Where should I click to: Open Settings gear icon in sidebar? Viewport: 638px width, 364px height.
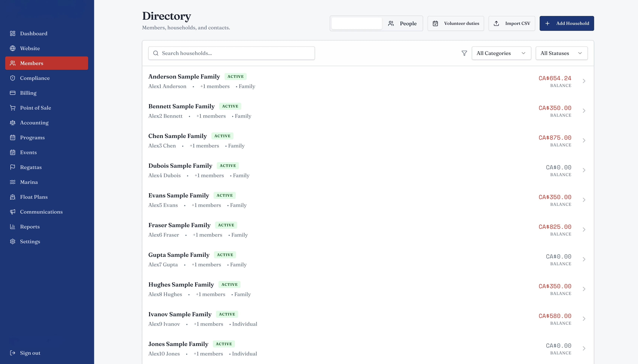(x=12, y=241)
